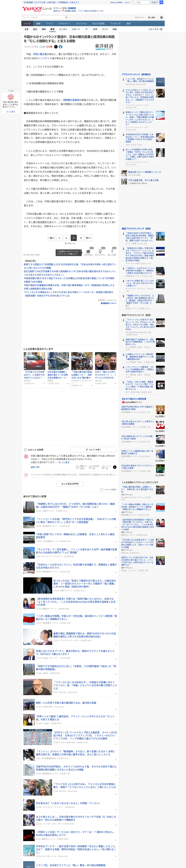Image resolution: width=186 pixels, height=868 pixels.
Task: Click the keyword search input field
Action: pyautogui.click(x=44, y=18)
